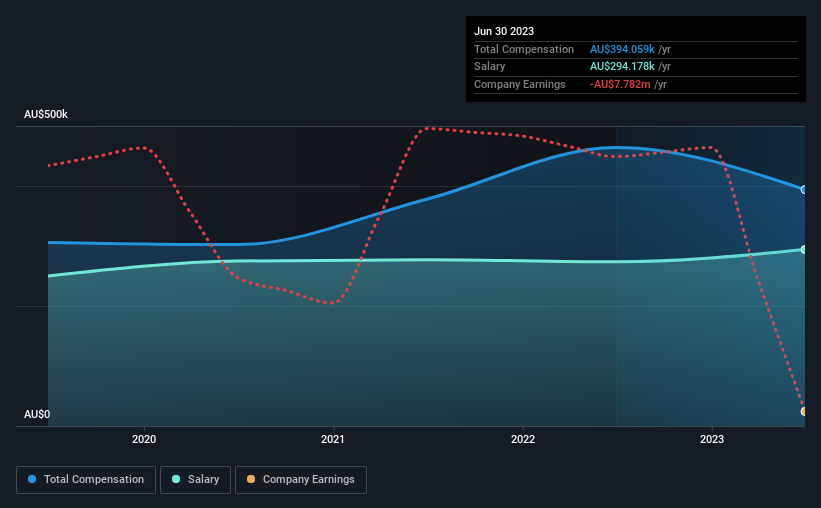
Task: Click the 2020 x-axis label
Action: click(x=144, y=439)
